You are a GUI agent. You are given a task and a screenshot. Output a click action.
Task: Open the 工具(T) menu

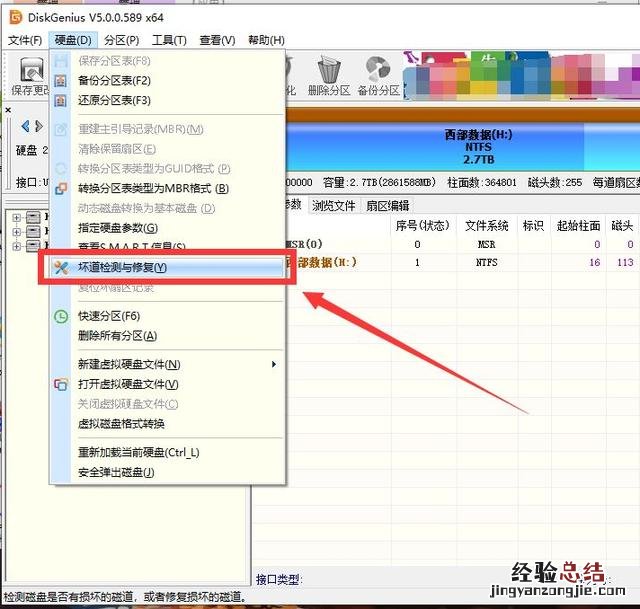169,40
